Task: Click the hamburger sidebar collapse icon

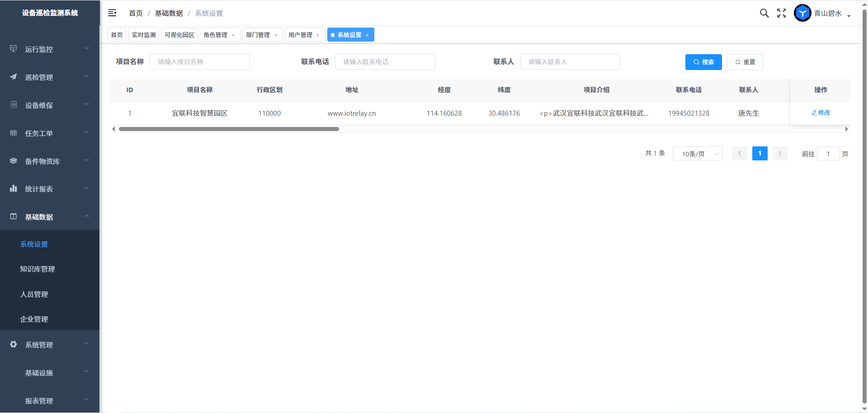Action: (112, 13)
